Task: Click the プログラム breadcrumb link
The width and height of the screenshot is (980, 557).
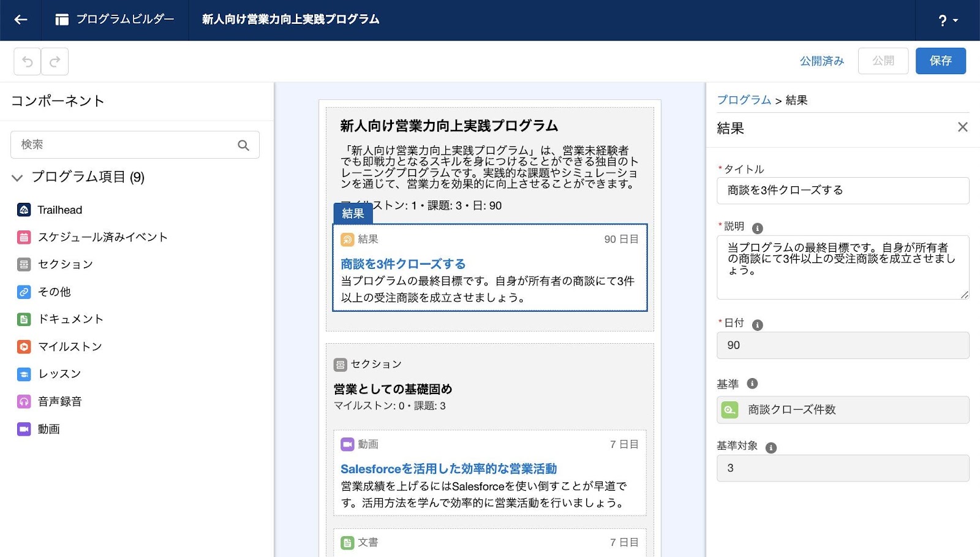Action: tap(744, 100)
